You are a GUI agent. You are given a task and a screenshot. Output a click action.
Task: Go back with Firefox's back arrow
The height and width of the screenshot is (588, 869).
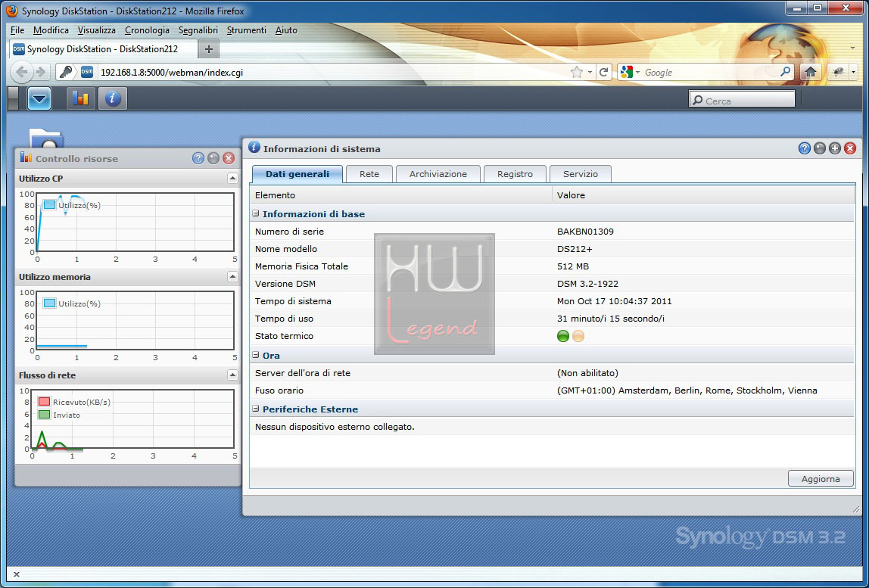pos(22,72)
